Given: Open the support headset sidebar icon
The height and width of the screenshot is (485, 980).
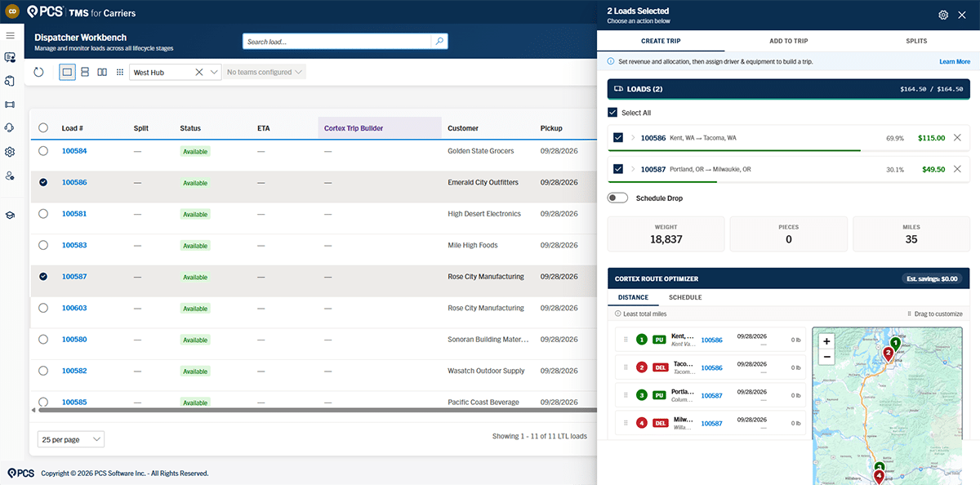Looking at the screenshot, I should click(x=10, y=127).
